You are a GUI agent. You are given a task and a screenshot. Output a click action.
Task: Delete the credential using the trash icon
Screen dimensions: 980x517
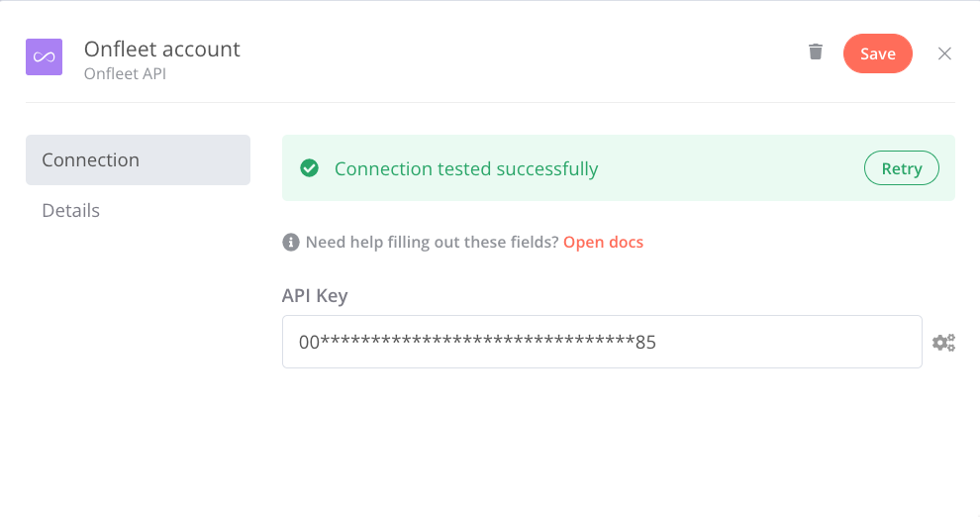815,52
